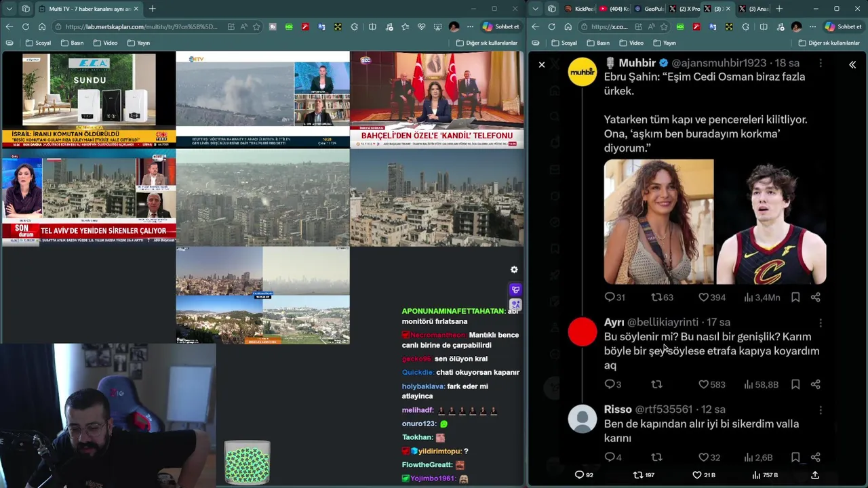Reply to Muhbir's tweet with 31 replies

[x=615, y=297]
